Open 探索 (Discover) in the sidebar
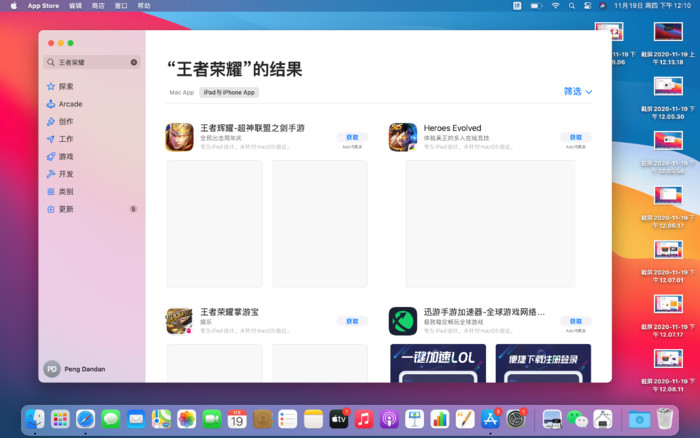Screen dimensions: 700x438 point(66,87)
